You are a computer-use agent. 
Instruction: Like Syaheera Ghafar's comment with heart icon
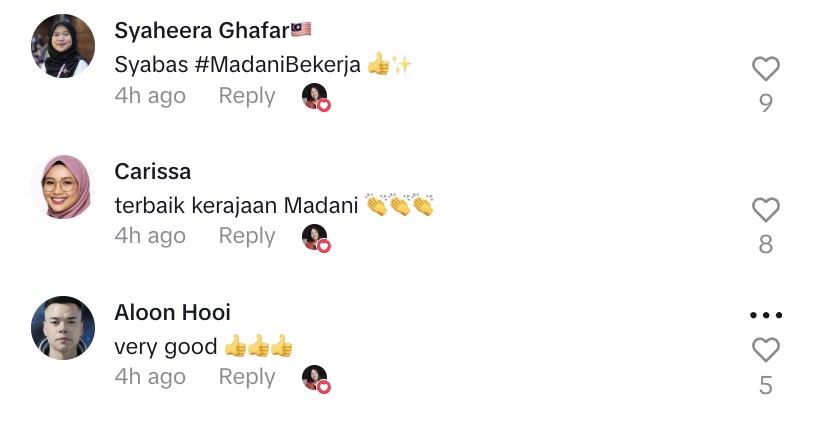[766, 68]
